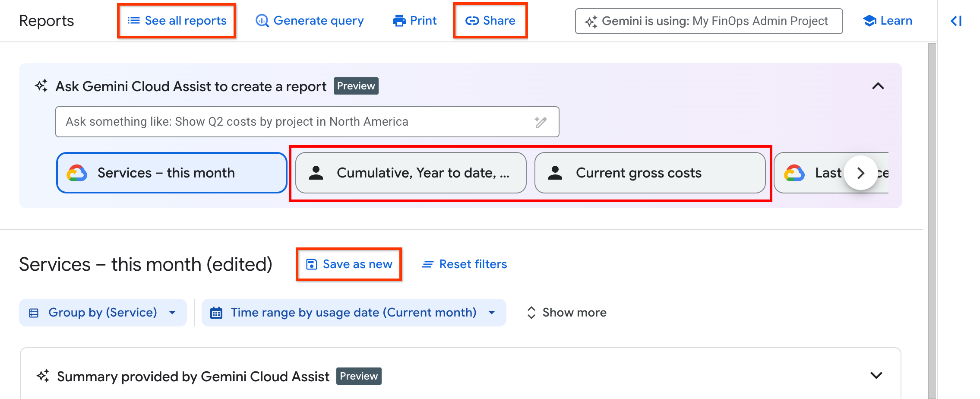Click the Save as new button

pos(349,264)
